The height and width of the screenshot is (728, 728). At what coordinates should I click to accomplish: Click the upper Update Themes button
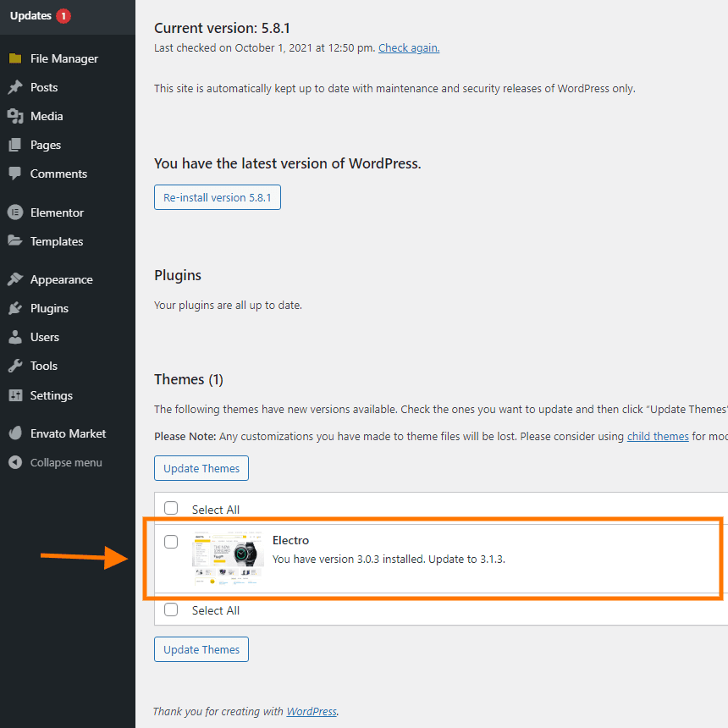point(201,468)
